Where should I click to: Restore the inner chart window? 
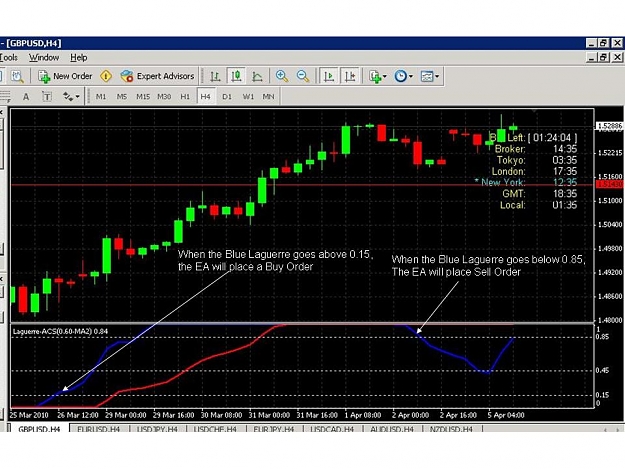[x=604, y=58]
